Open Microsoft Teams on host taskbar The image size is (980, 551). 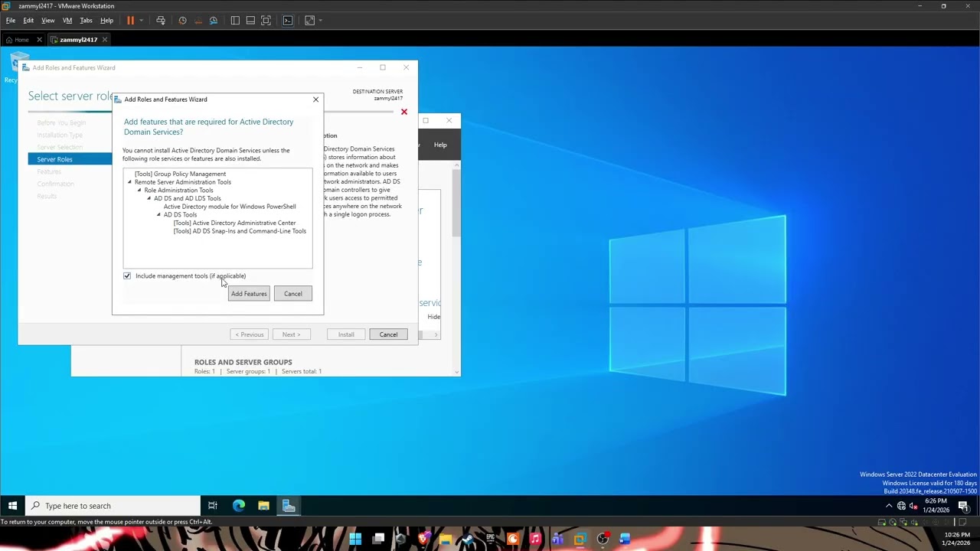coord(557,540)
